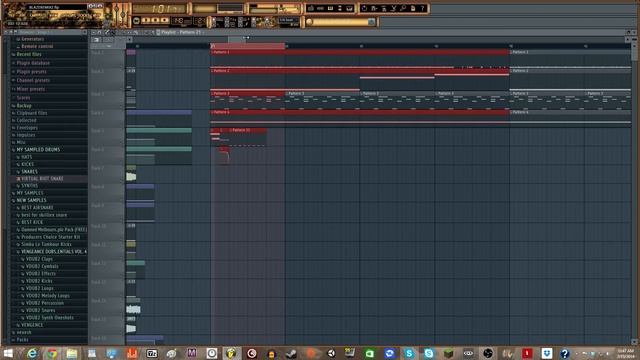640x360 pixels.
Task: Toggle Pattern/Song mode switch
Action: click(136, 20)
